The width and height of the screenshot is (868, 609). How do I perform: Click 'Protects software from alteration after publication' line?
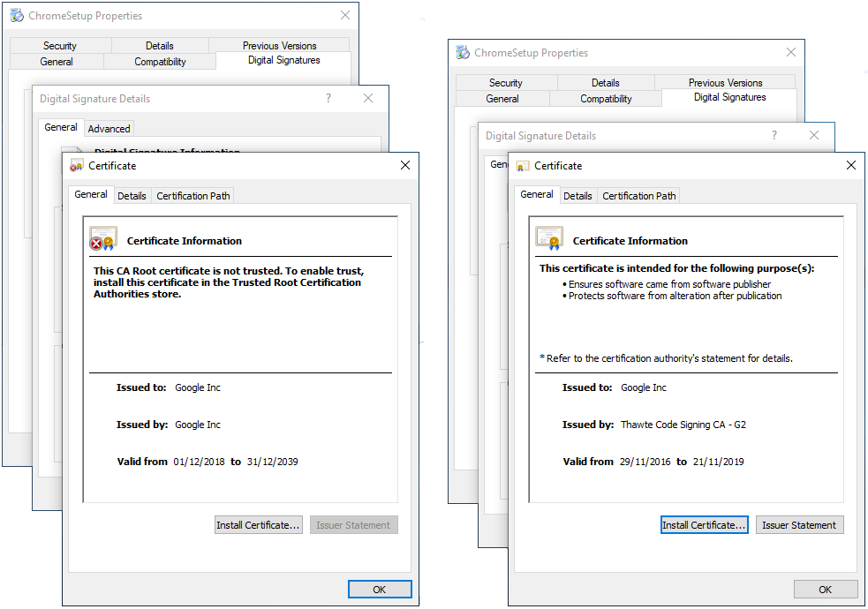[675, 296]
